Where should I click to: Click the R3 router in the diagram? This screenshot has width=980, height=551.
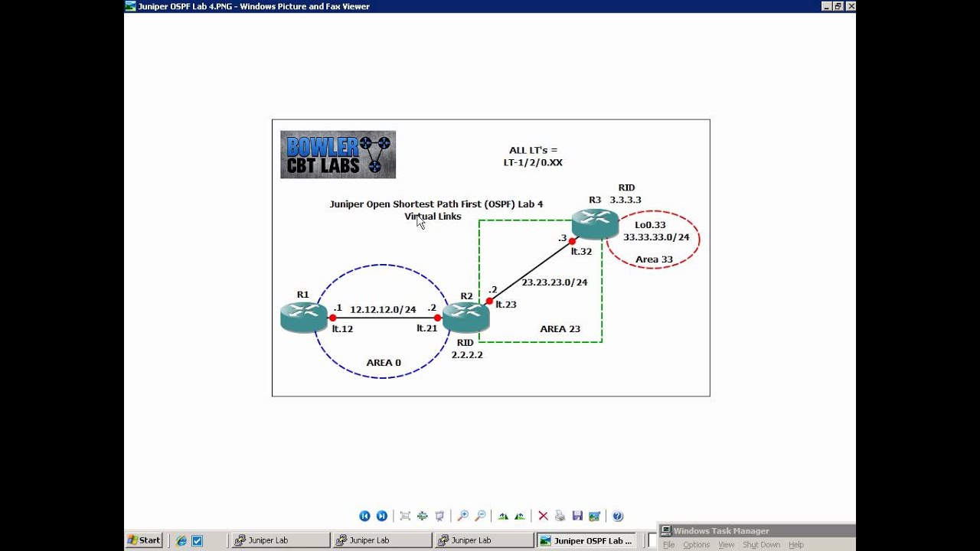595,223
